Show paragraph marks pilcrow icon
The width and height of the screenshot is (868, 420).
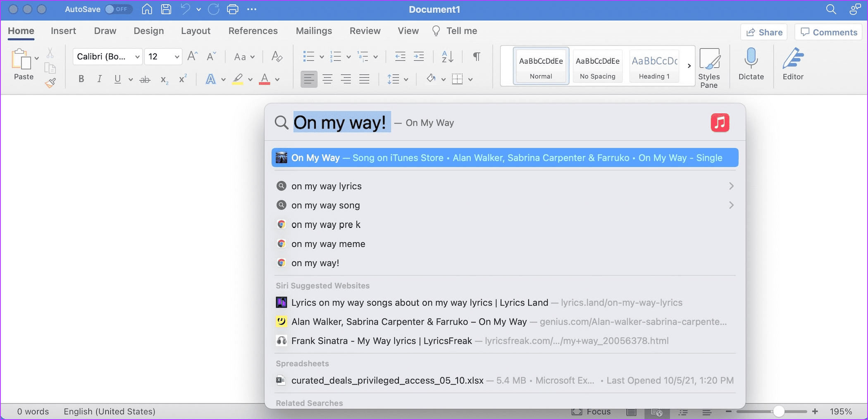(477, 56)
